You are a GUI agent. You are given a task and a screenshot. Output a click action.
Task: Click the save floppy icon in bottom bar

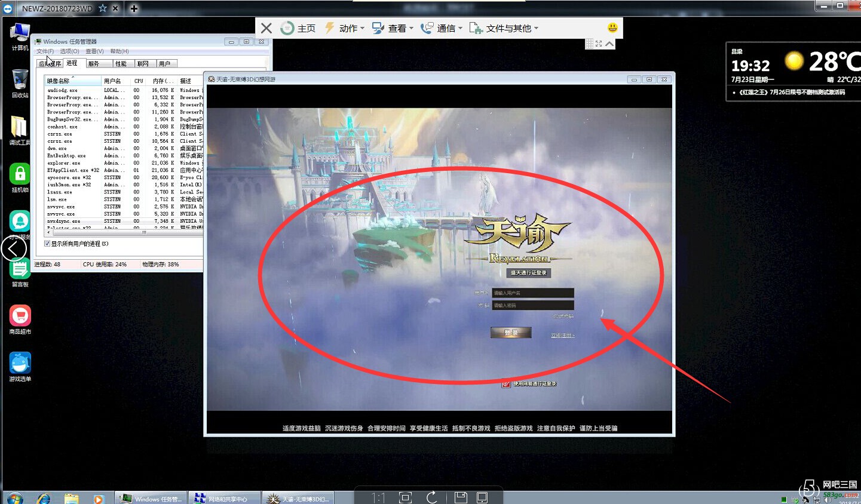460,497
